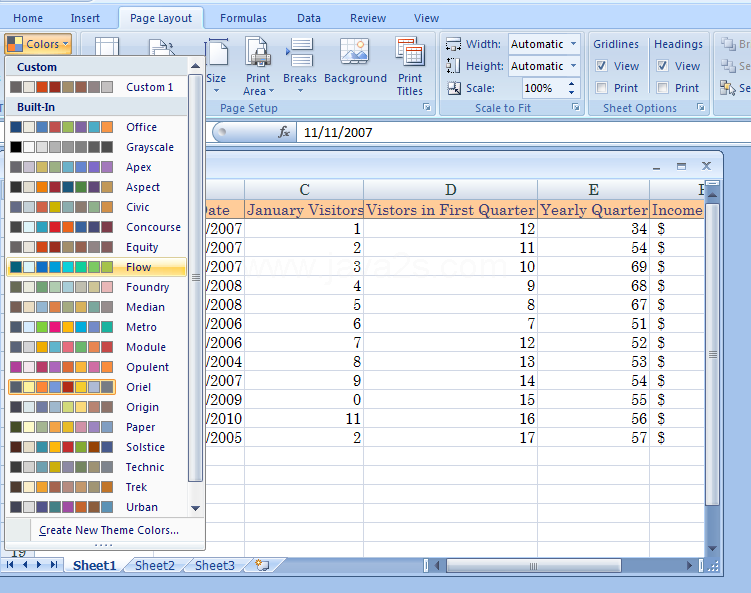Toggle Gridlines Print checkbox
Viewport: 751px width, 593px height.
point(602,88)
